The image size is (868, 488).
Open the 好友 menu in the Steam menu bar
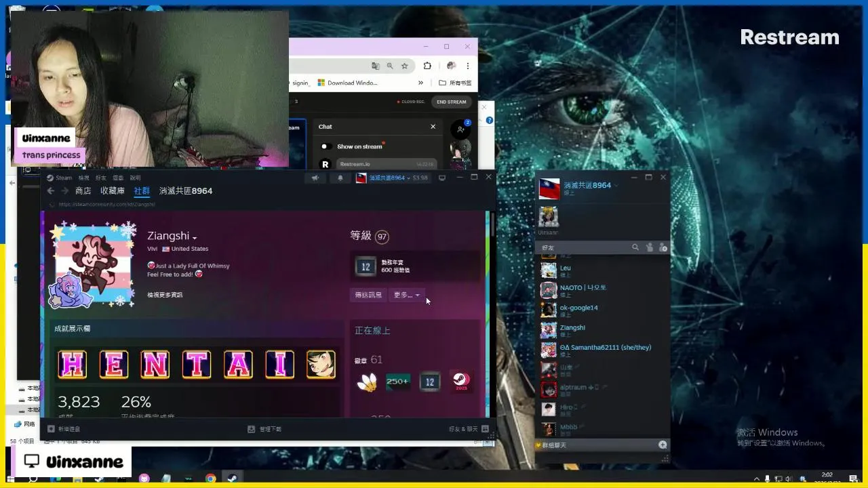coord(100,178)
